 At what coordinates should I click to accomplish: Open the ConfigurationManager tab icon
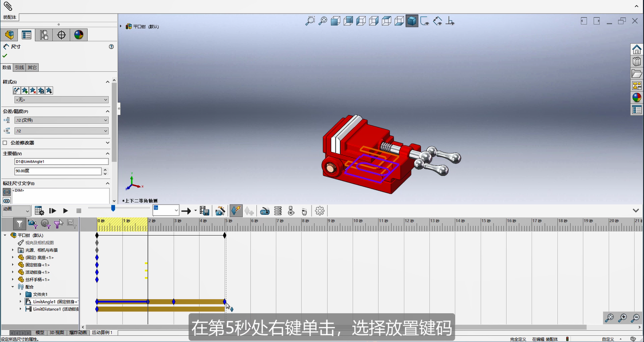click(x=44, y=35)
